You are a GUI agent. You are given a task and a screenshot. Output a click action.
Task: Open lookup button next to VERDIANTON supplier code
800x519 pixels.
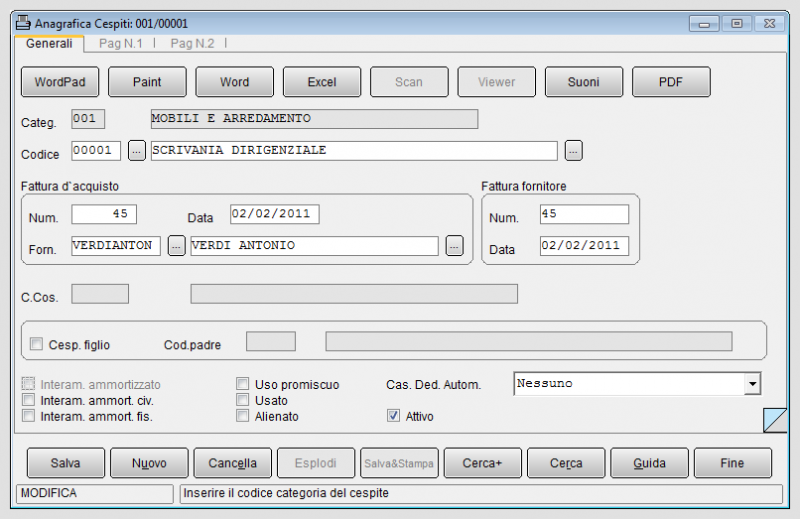(176, 245)
